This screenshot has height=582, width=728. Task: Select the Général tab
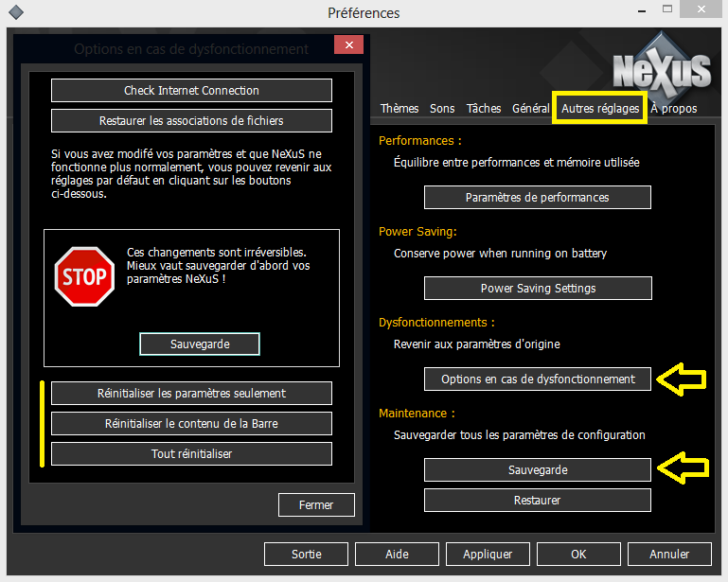[531, 109]
